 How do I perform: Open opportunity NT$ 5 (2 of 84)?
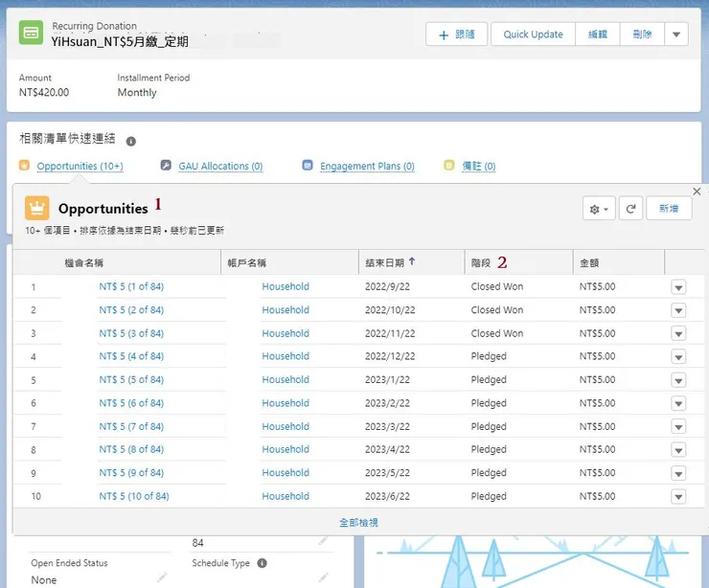coord(131,310)
